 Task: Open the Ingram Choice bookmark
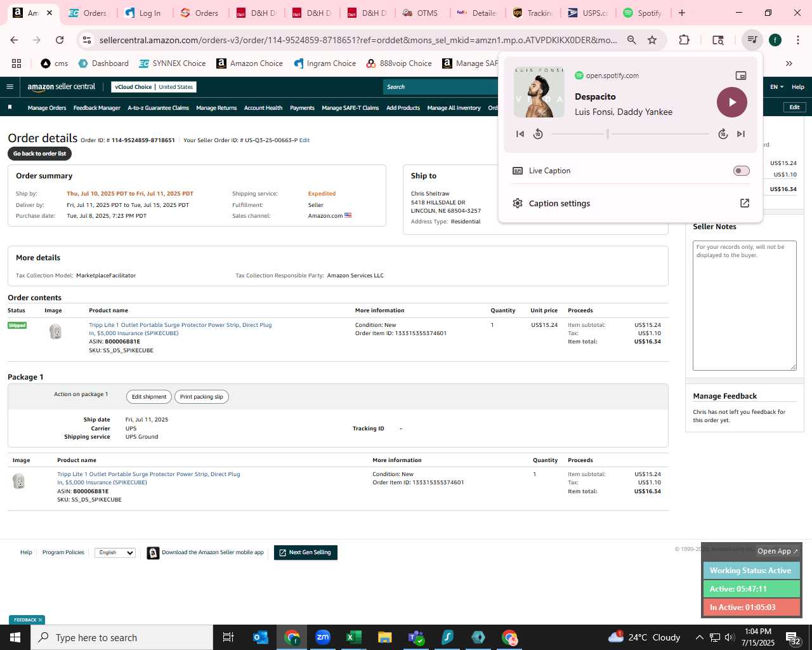point(325,63)
